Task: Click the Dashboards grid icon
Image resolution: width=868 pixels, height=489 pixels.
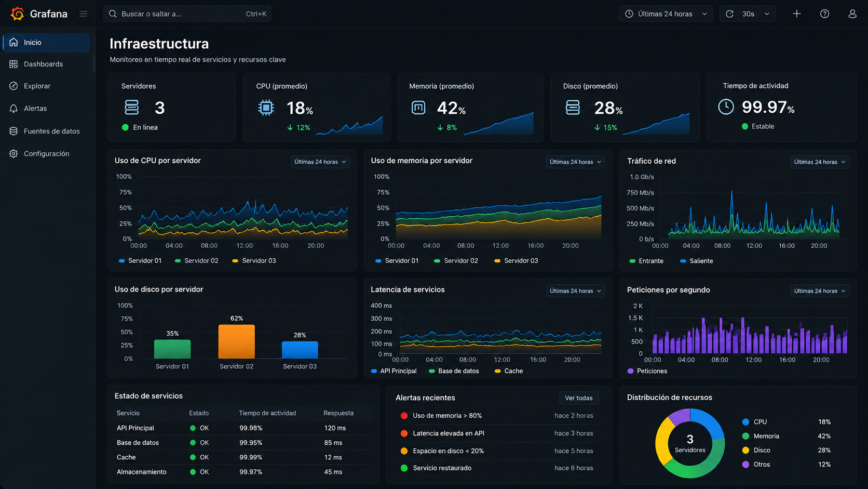Action: click(x=13, y=64)
